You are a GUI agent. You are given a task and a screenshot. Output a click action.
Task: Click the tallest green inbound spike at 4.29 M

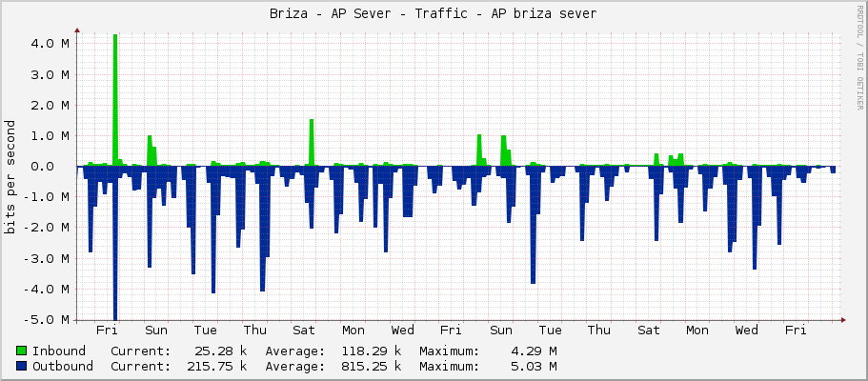(115, 100)
